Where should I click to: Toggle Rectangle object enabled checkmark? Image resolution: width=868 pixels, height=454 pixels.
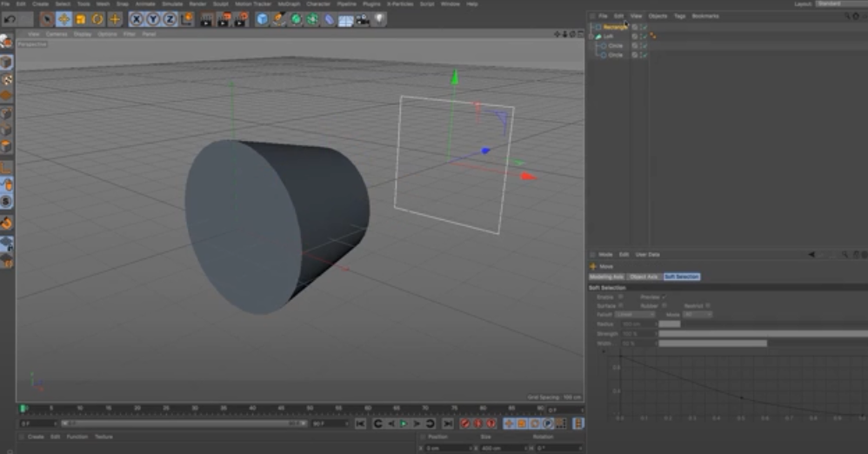pyautogui.click(x=644, y=27)
